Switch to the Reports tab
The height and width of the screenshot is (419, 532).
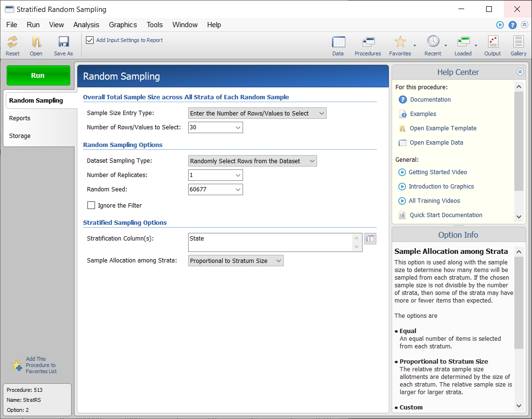pos(20,118)
